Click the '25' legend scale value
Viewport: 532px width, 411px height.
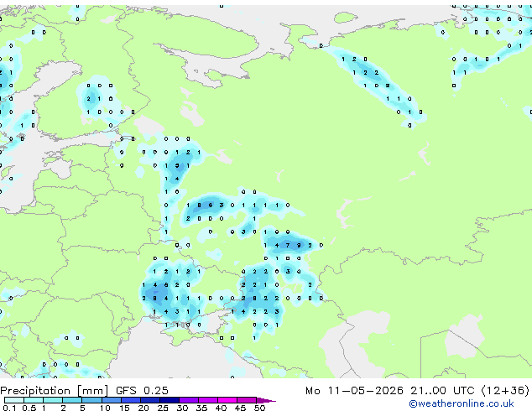coord(163,408)
